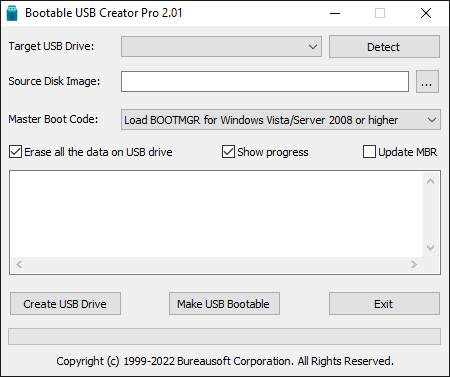
Task: Click the Make USB Bootable button
Action: 224,304
